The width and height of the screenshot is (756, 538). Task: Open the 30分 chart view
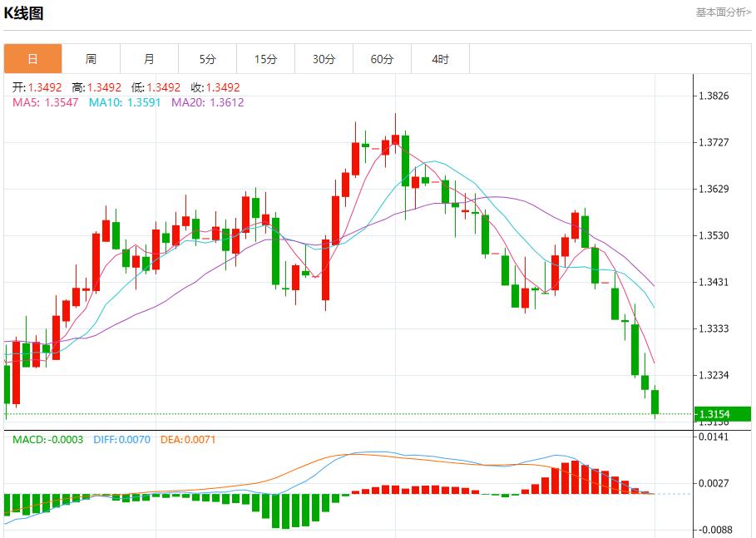(324, 58)
